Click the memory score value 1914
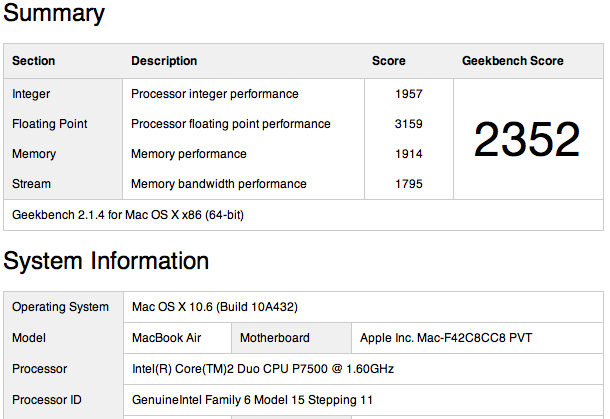The width and height of the screenshot is (610, 419). pyautogui.click(x=408, y=154)
